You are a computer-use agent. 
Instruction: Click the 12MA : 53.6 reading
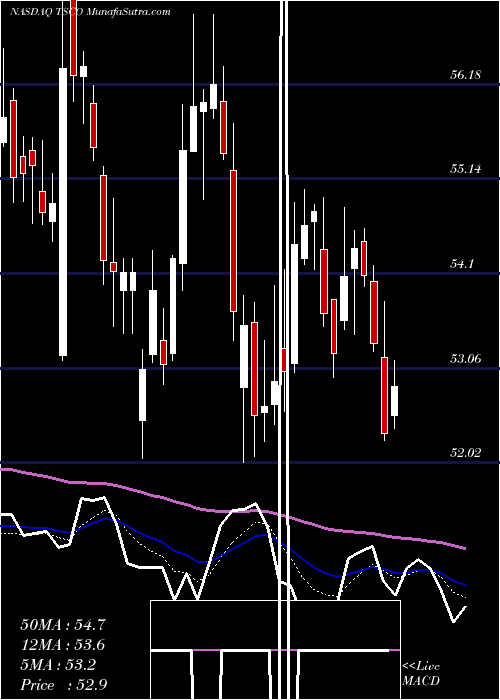coord(63,645)
